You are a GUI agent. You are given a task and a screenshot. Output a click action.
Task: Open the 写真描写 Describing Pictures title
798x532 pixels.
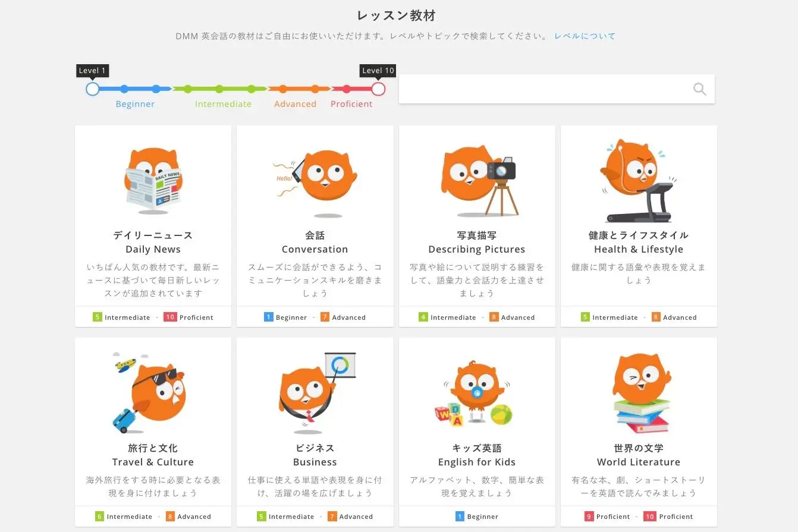tap(477, 243)
